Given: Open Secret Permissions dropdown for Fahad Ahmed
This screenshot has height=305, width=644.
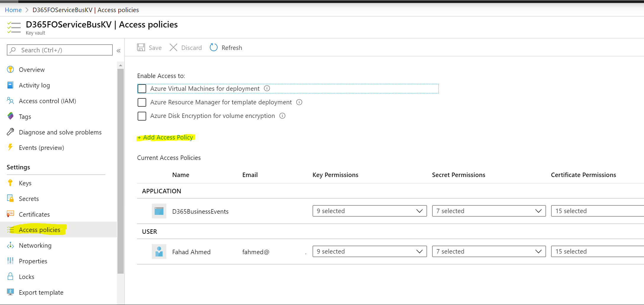Looking at the screenshot, I should pyautogui.click(x=489, y=252).
